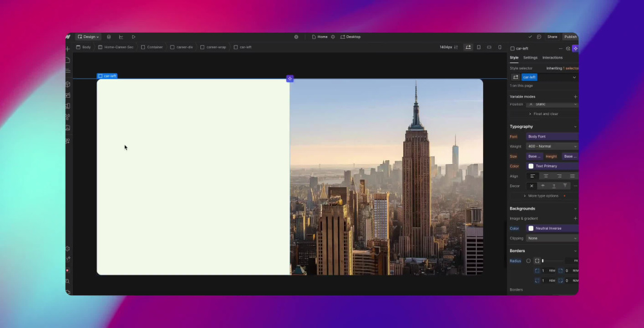Select all-corners radius mode
Viewport: 644px width, 328px height.
point(529,260)
